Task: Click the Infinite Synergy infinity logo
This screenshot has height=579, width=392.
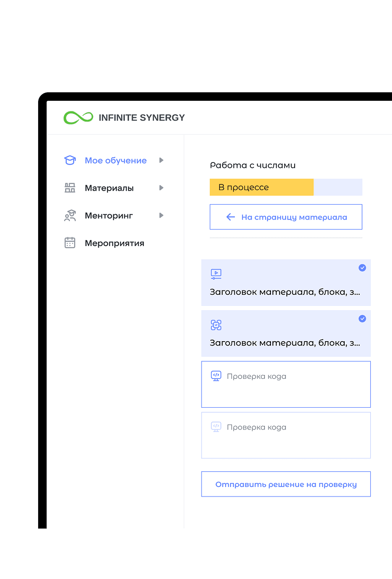Action: (x=78, y=118)
